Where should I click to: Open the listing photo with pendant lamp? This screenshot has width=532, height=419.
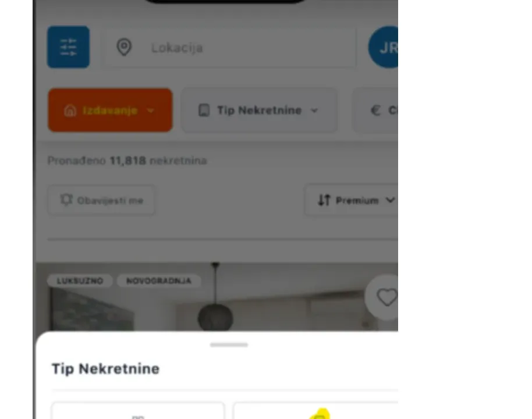click(x=217, y=297)
